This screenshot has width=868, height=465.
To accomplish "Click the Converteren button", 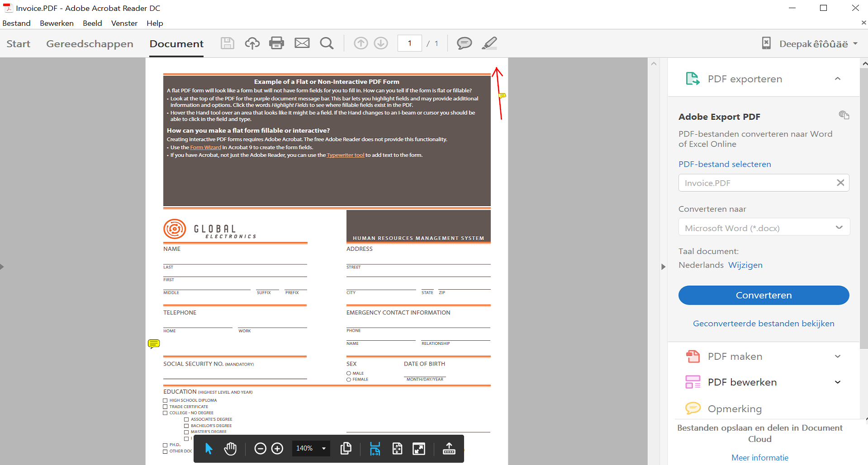I will click(764, 295).
